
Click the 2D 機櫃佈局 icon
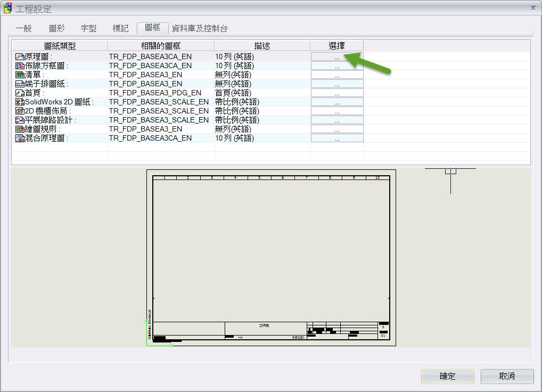20,111
